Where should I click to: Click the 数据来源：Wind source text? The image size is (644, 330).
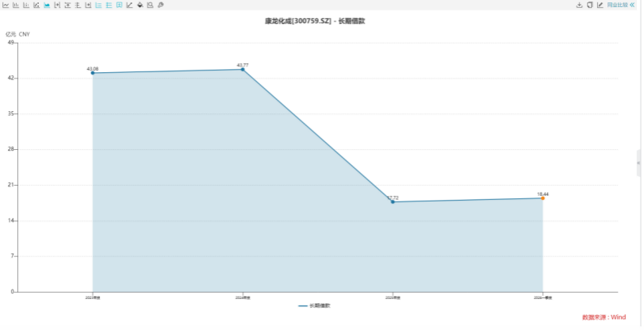[604, 317]
